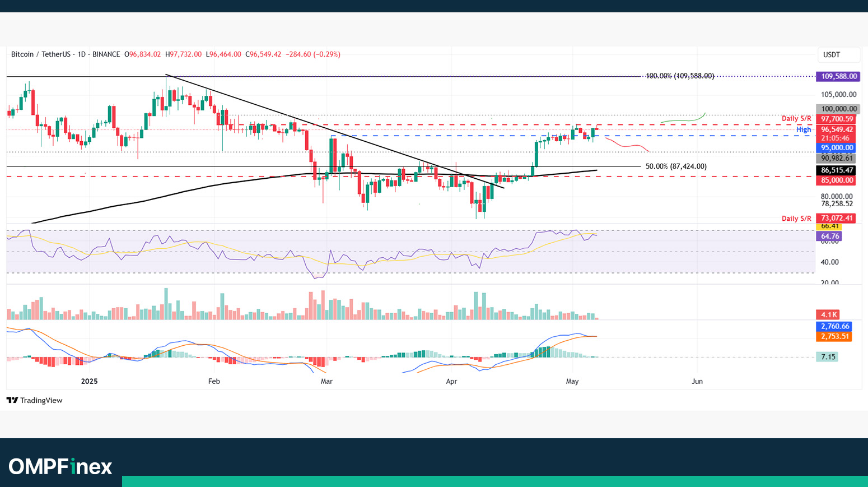
Task: Click the change value −284.60 (−0.29%)
Action: [x=313, y=54]
